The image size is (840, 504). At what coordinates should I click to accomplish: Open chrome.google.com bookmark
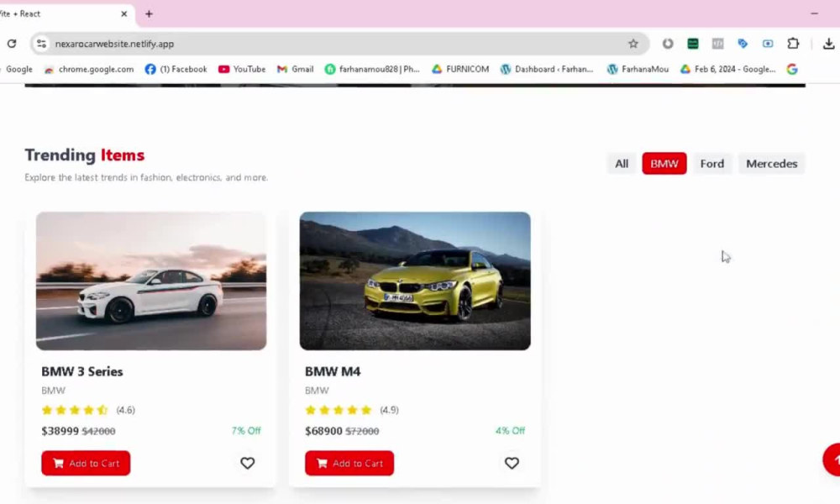coord(89,69)
